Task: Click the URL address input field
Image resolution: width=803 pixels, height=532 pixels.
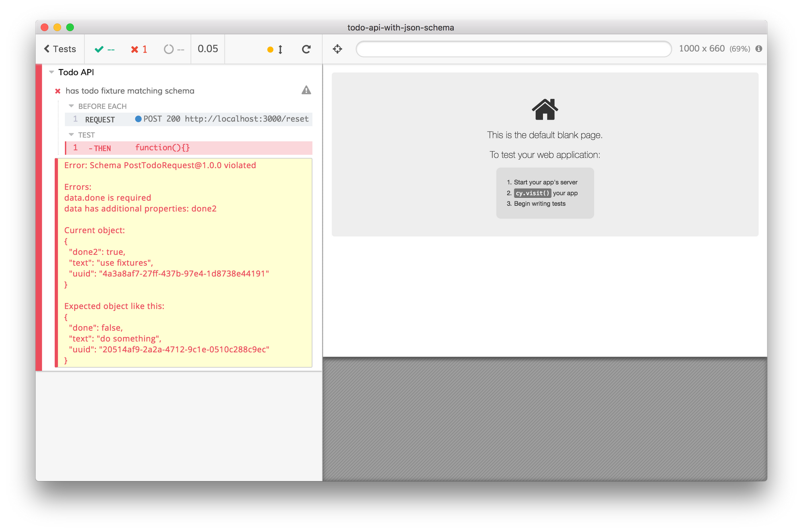Action: (x=513, y=49)
